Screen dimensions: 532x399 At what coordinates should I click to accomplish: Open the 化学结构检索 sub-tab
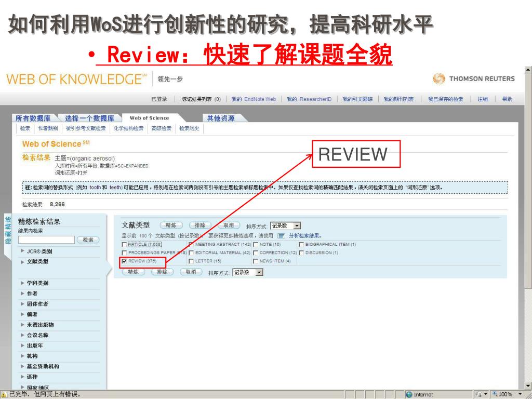[129, 128]
